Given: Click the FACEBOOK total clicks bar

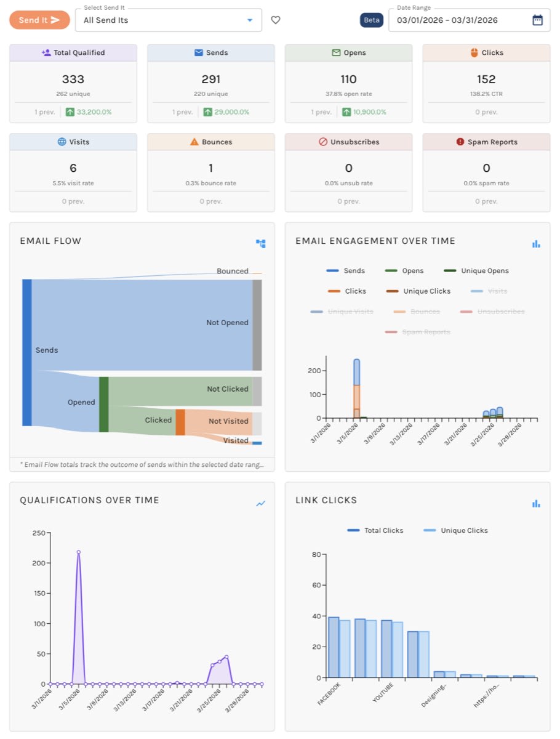Looking at the screenshot, I should coord(334,647).
